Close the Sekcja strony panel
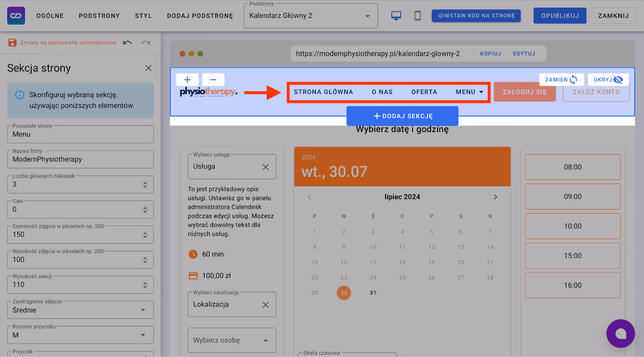The height and width of the screenshot is (357, 644). click(x=149, y=68)
